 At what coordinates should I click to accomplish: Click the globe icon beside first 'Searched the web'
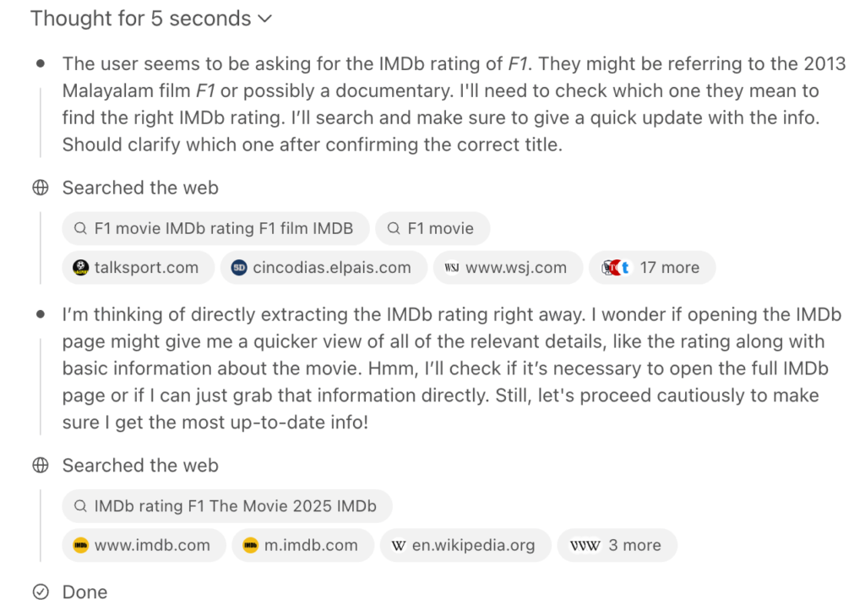click(41, 188)
